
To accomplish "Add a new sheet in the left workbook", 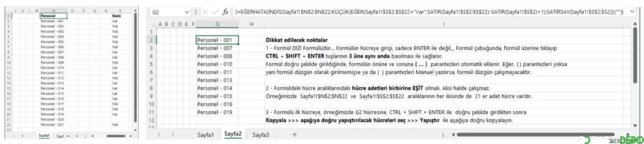I will click(x=77, y=136).
